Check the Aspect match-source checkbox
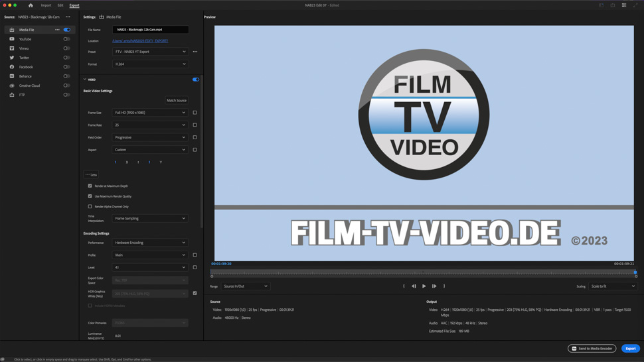Screen dimensions: 644x362 pyautogui.click(x=195, y=150)
